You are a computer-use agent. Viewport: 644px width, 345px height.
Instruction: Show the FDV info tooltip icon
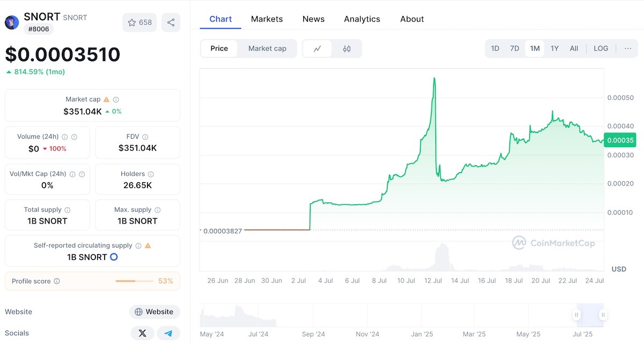[145, 137]
